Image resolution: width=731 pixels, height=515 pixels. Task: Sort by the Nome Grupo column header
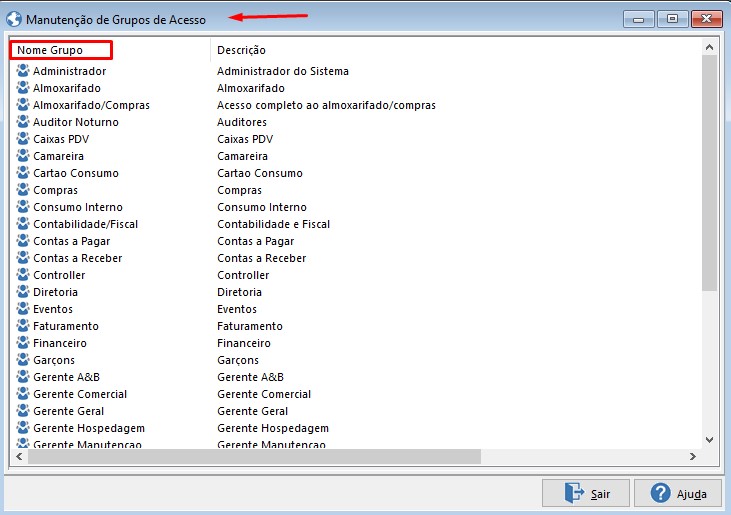110,50
